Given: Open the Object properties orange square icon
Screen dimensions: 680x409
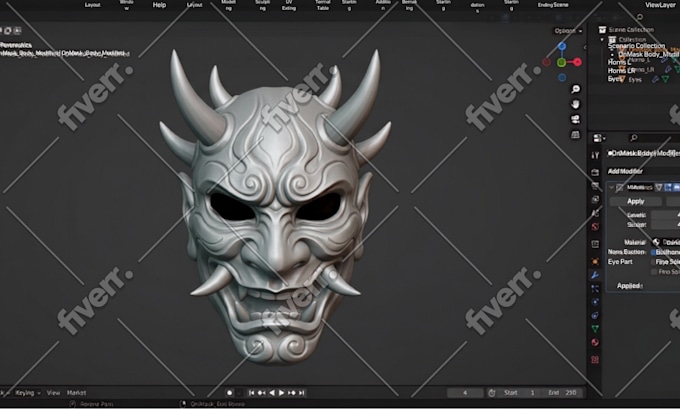Looking at the screenshot, I should point(595,262).
